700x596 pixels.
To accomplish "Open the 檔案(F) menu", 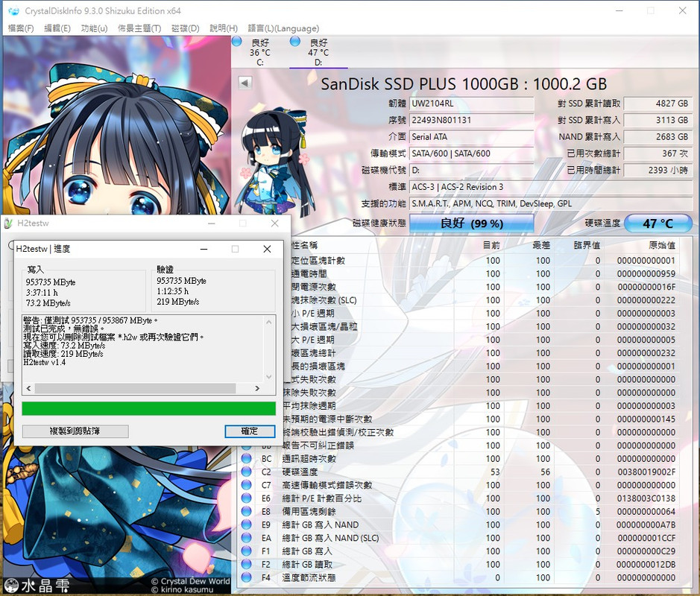I will tap(21, 28).
